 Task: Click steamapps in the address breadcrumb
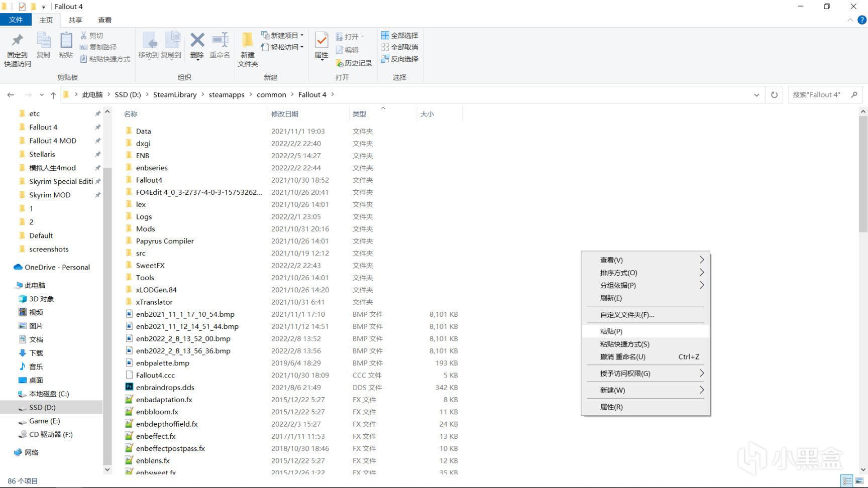(x=227, y=95)
